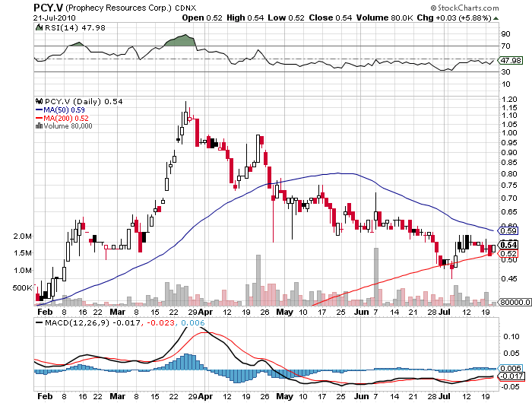Click the MA(200) red line legend swatch
The image size is (532, 403).
[40, 118]
